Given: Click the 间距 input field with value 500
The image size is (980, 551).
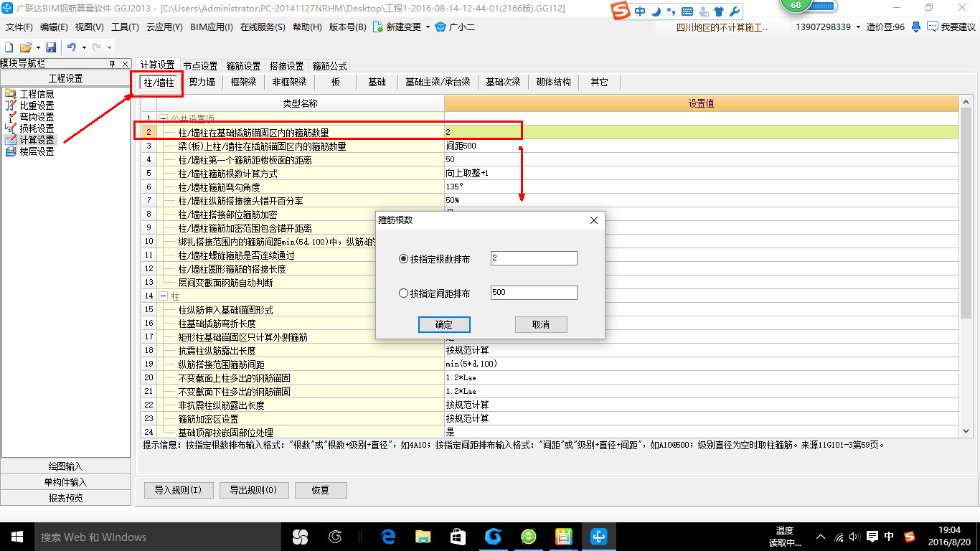Looking at the screenshot, I should pyautogui.click(x=534, y=293).
